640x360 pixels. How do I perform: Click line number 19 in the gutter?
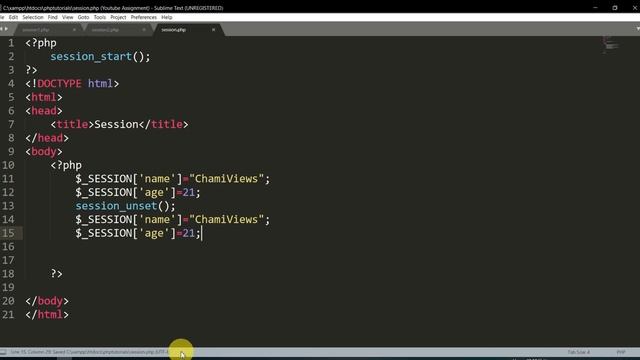(x=8, y=287)
